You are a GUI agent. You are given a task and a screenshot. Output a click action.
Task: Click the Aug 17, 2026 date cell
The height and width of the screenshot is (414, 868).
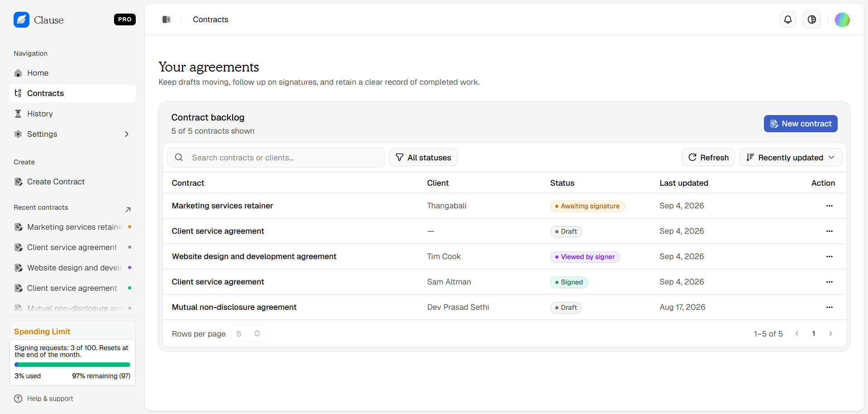(682, 307)
